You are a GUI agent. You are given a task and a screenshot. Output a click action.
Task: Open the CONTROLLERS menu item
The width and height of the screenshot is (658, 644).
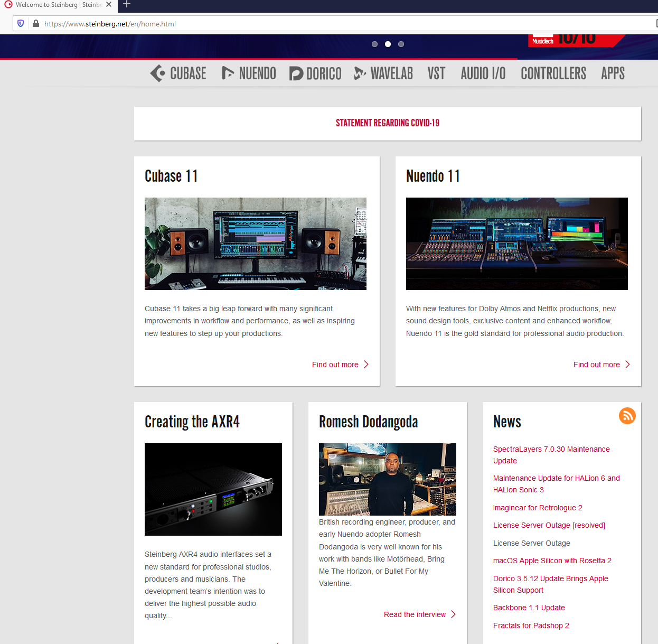[x=553, y=73]
